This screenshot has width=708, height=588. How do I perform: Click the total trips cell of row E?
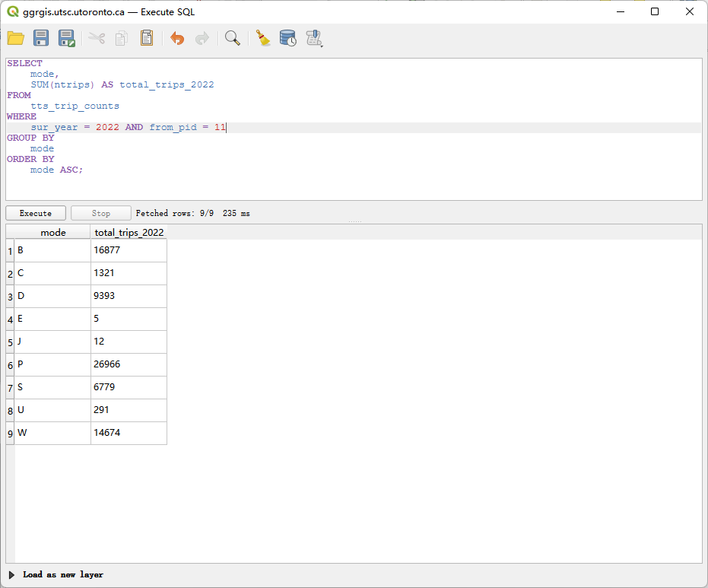coord(129,319)
